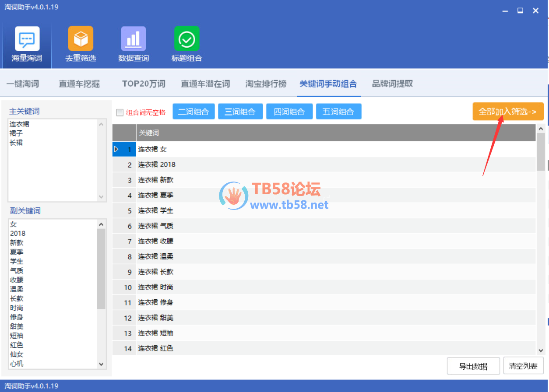This screenshot has width=549, height=392.
Task: Select table row 连衣裙 女
Action: (x=324, y=149)
